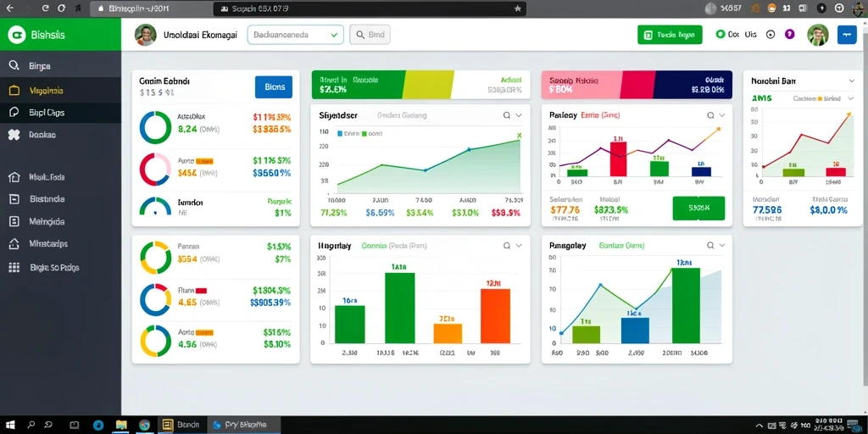Click the puzzle piece icon in the sidebar
This screenshot has height=434, width=868.
pyautogui.click(x=14, y=135)
